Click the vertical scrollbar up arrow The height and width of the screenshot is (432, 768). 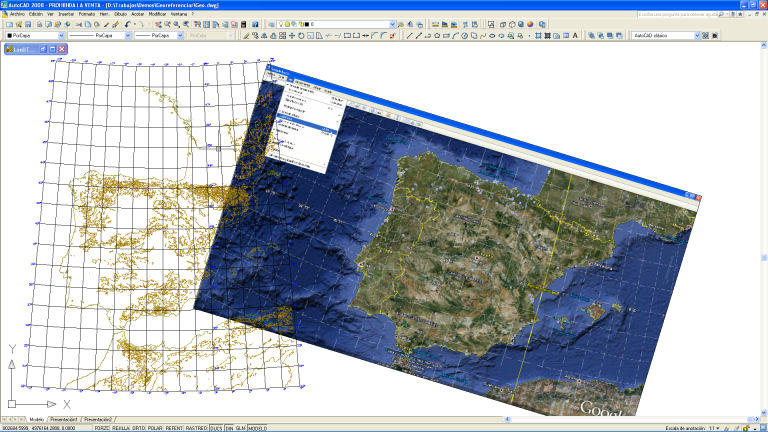764,46
